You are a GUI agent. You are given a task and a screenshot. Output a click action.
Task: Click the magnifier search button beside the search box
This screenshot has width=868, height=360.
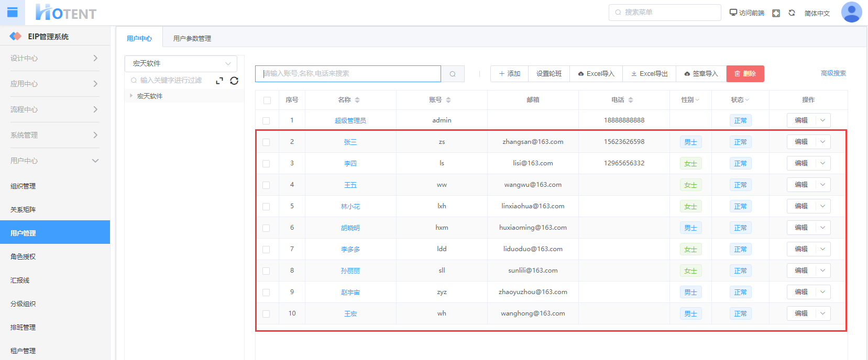453,74
